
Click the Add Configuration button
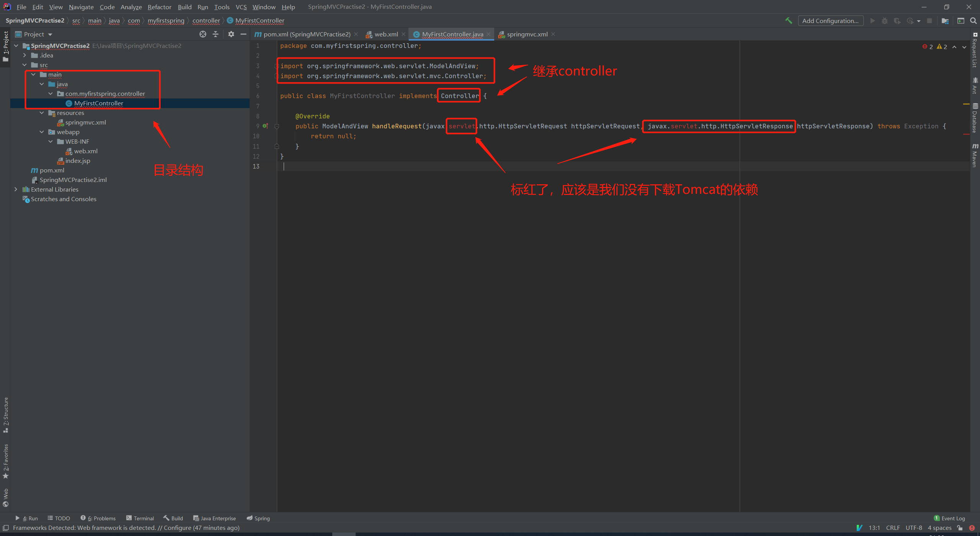(830, 21)
